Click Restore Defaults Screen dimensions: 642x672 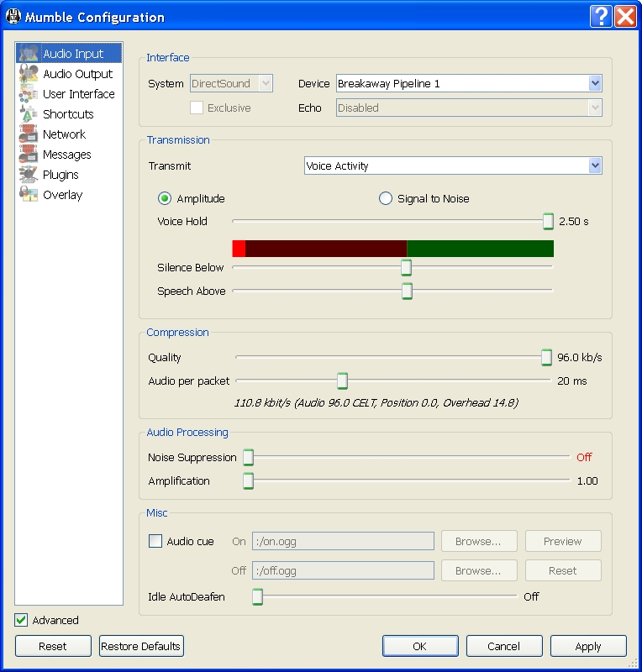[x=141, y=646]
